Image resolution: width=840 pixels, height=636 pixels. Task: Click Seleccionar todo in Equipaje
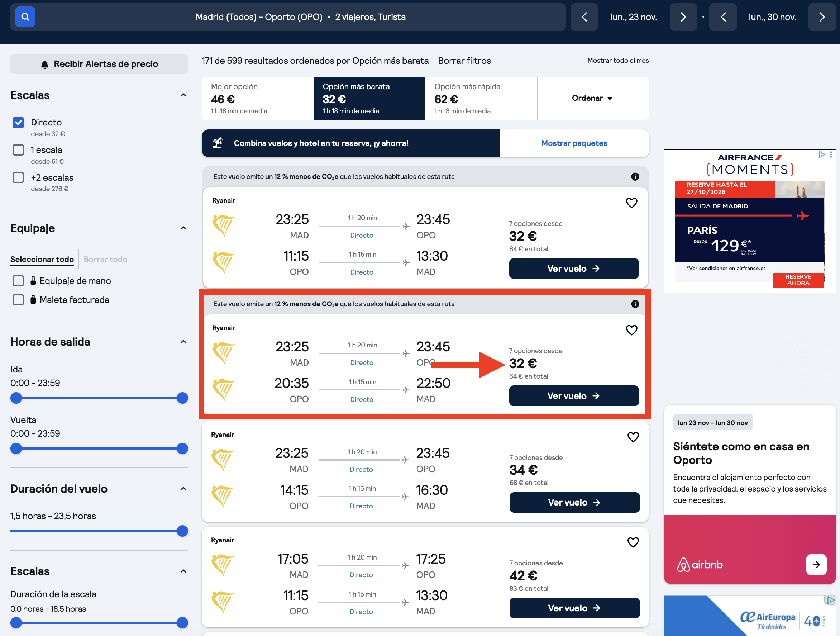point(42,259)
